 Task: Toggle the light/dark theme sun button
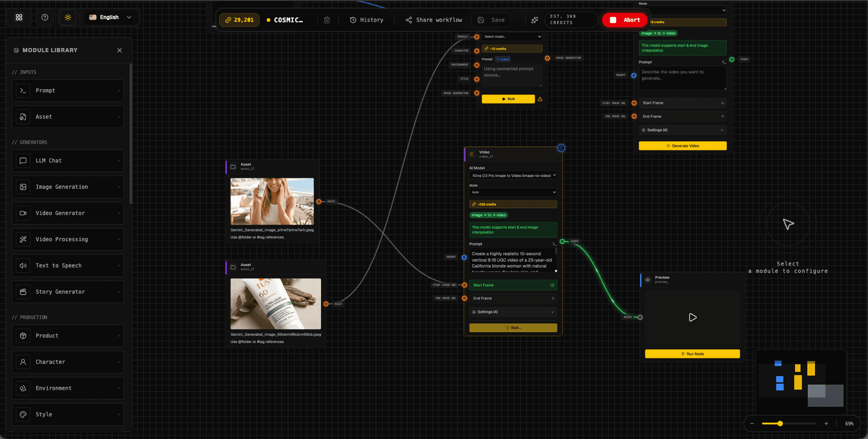point(68,17)
